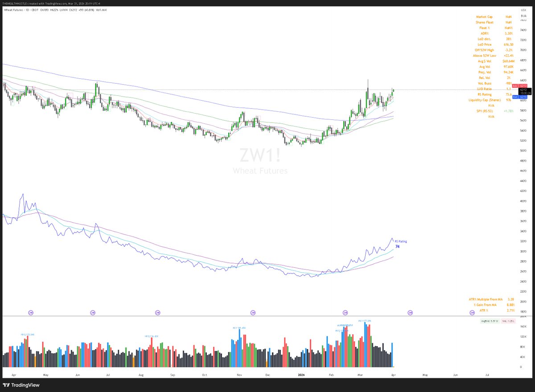Click the Sep label on time axis
Screen dimensions: 535x392
coord(173,375)
